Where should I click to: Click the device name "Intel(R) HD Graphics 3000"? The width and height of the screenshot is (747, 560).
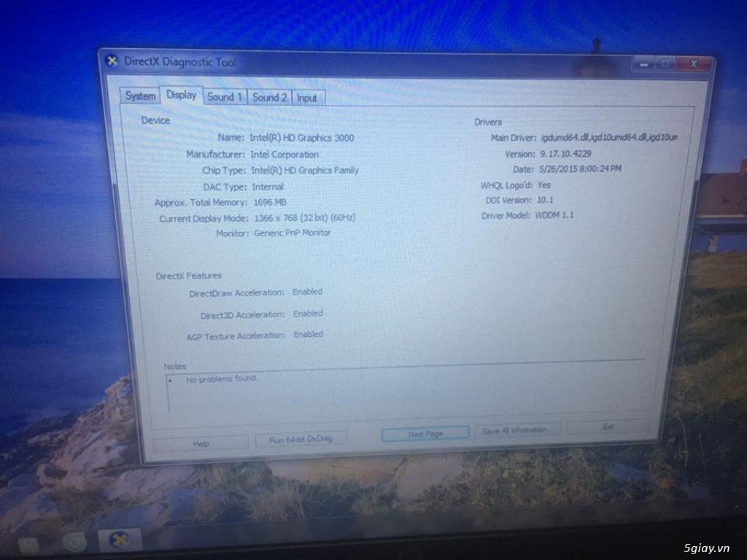point(301,138)
